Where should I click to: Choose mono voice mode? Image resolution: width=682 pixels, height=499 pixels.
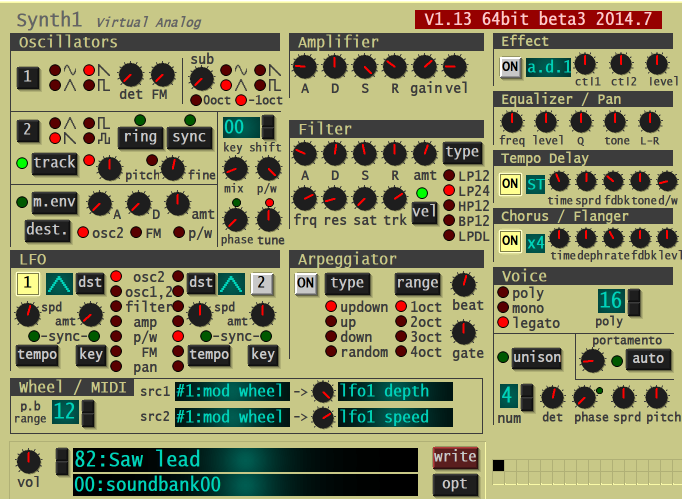click(x=503, y=308)
